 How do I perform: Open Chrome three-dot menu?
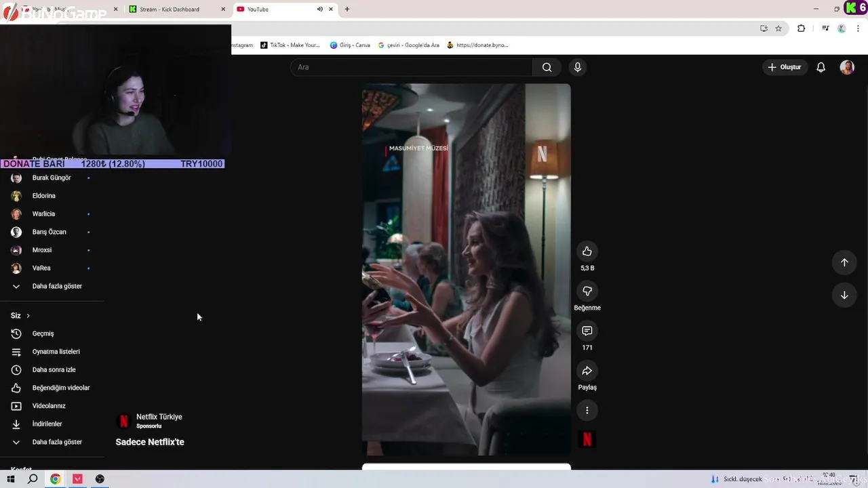(x=858, y=28)
